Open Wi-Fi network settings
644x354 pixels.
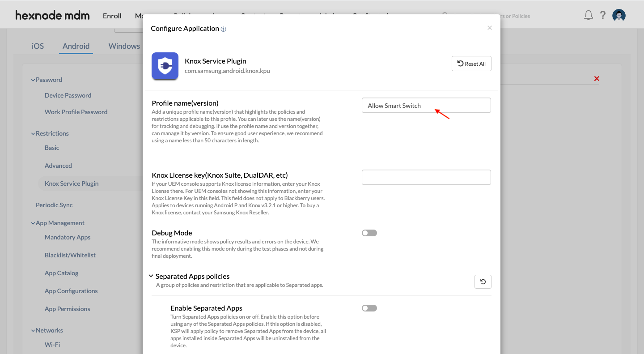click(x=52, y=345)
